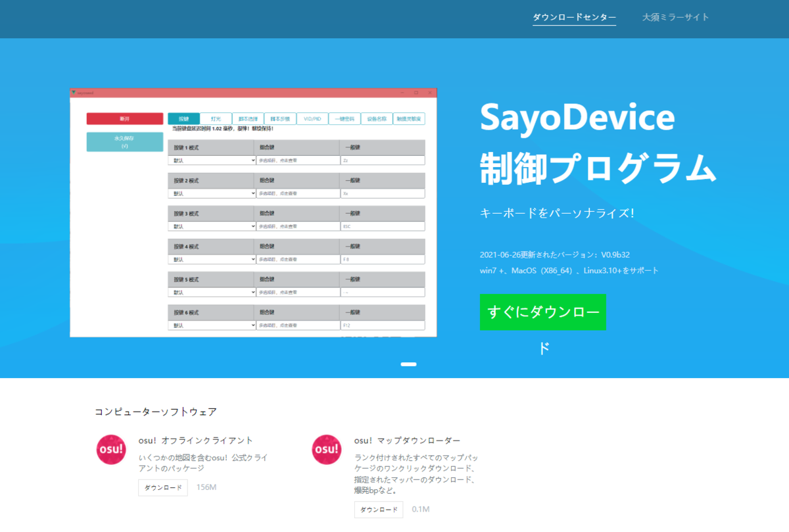789x532 pixels.
Task: Open the SayoDevice program screenshot preview
Action: (253, 212)
